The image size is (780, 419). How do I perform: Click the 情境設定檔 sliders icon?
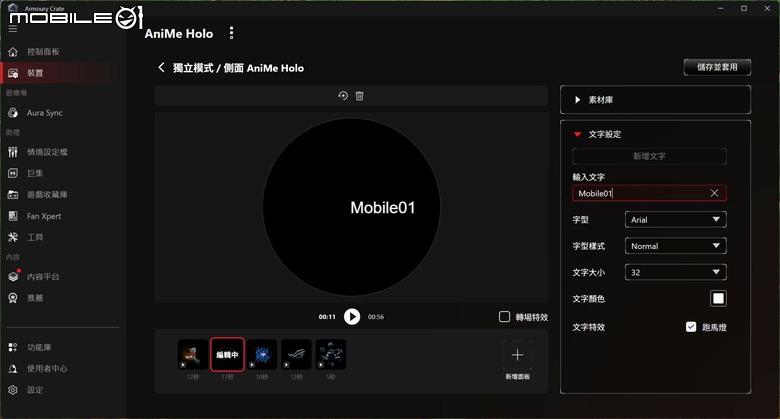[13, 152]
